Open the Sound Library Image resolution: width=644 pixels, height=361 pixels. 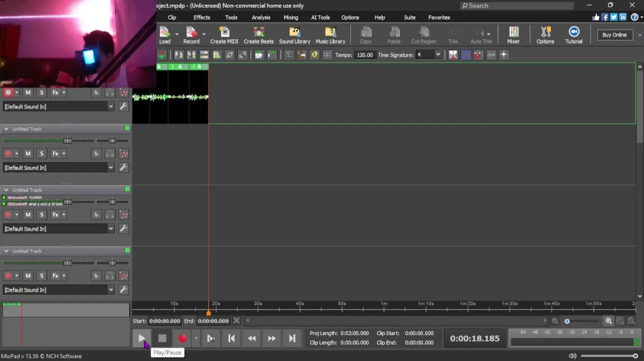pyautogui.click(x=294, y=35)
